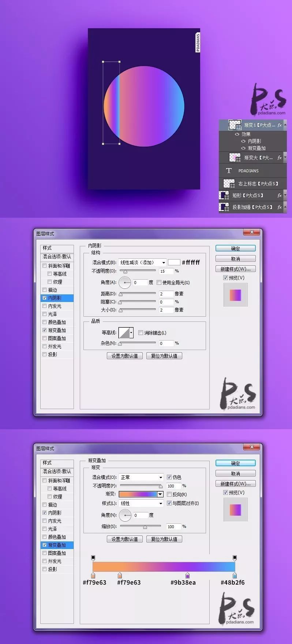The image size is (292, 644).
Task: Click the 右上标志 layer thumbnail
Action: [229, 183]
